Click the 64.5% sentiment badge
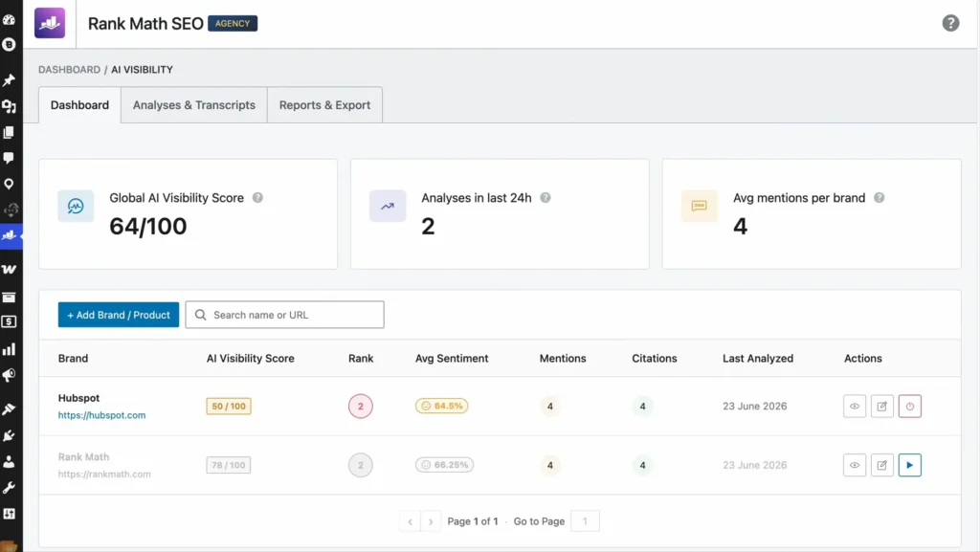 pyautogui.click(x=442, y=406)
